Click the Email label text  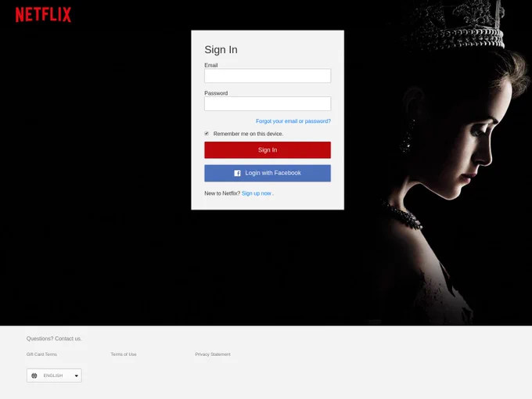pyautogui.click(x=211, y=65)
